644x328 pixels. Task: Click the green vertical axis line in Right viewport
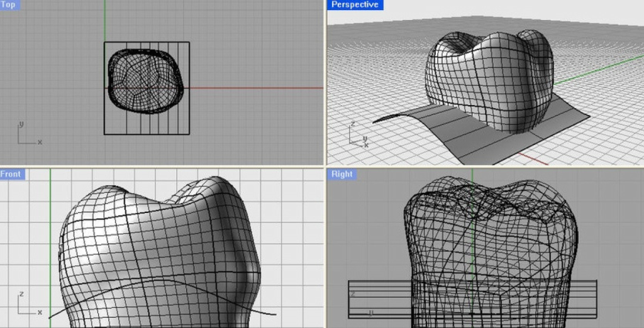tap(472, 172)
